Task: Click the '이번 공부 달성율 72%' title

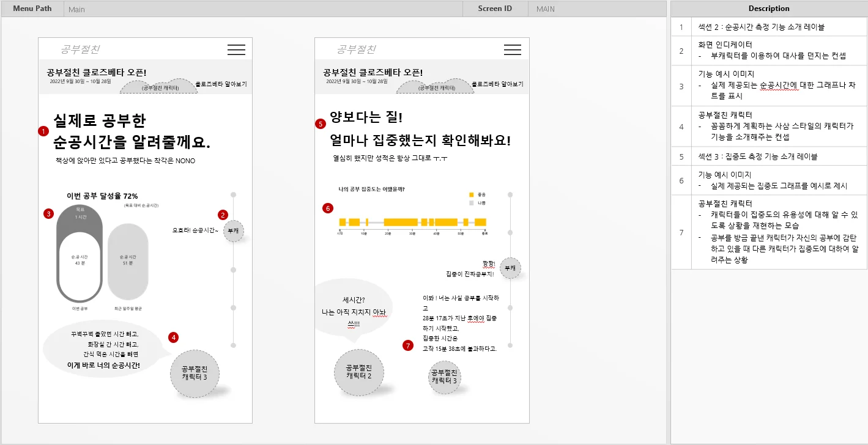Action: (102, 196)
